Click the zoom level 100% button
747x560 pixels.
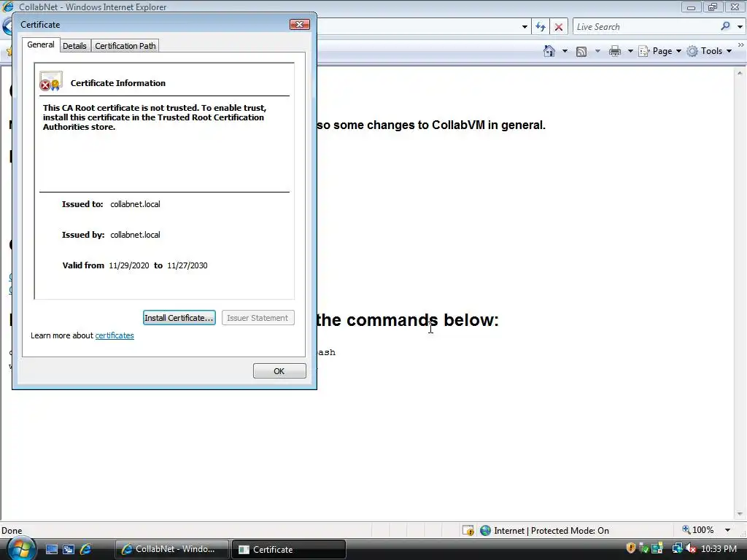point(698,530)
